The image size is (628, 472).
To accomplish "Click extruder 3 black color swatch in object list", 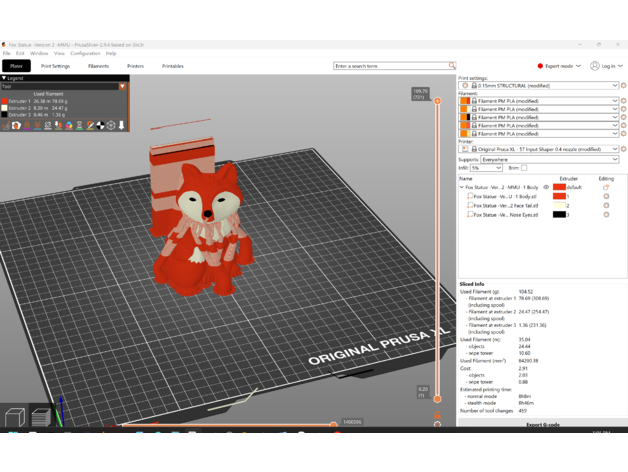I will pos(559,215).
